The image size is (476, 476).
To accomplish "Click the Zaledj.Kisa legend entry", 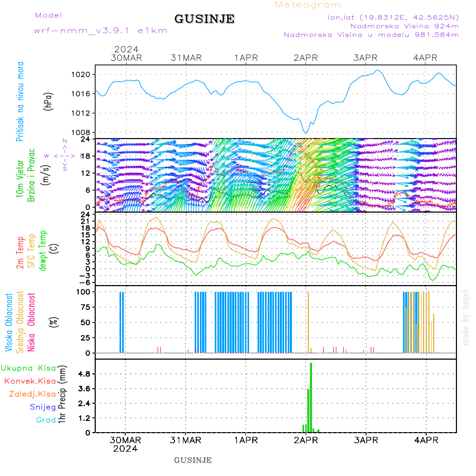I will point(32,394).
